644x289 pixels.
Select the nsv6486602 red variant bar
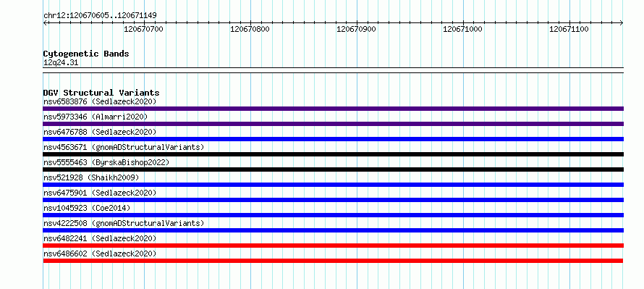coord(333,261)
